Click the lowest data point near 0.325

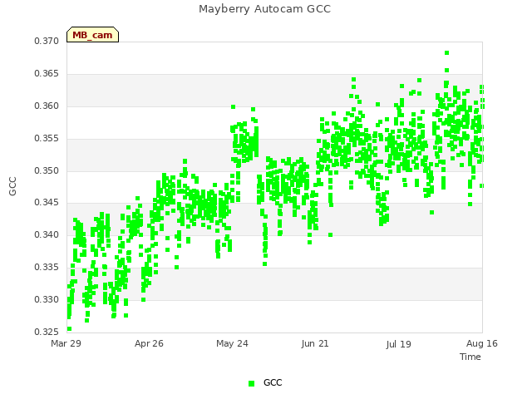coord(70,329)
